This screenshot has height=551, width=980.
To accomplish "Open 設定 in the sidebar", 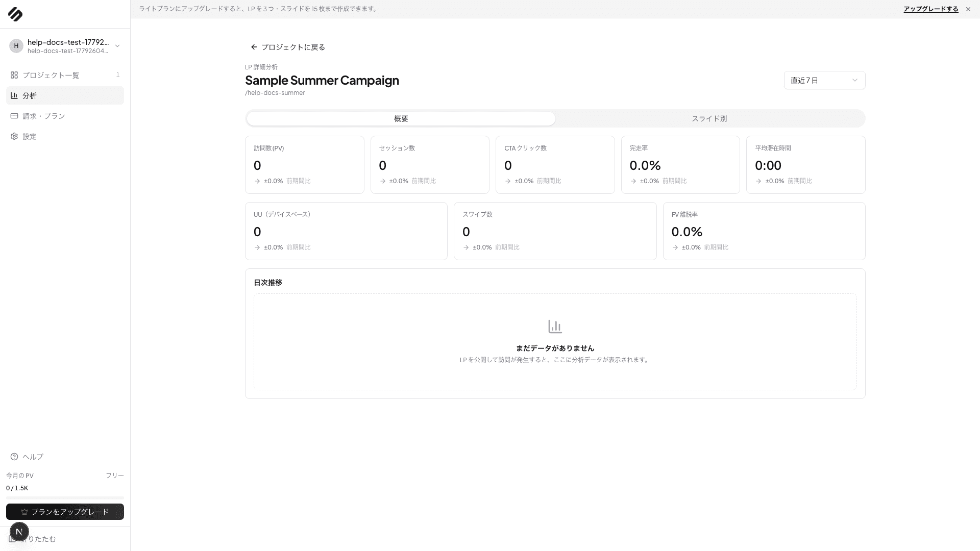I will [x=65, y=136].
